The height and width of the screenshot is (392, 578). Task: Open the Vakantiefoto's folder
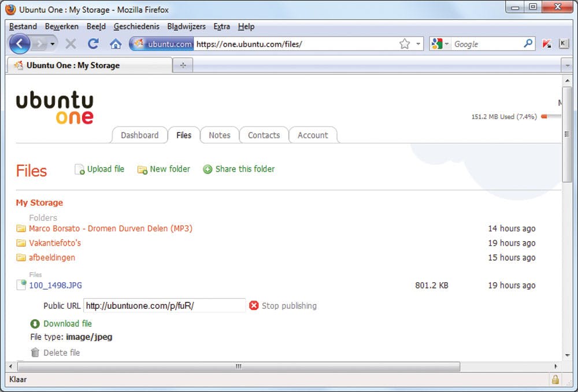(54, 243)
